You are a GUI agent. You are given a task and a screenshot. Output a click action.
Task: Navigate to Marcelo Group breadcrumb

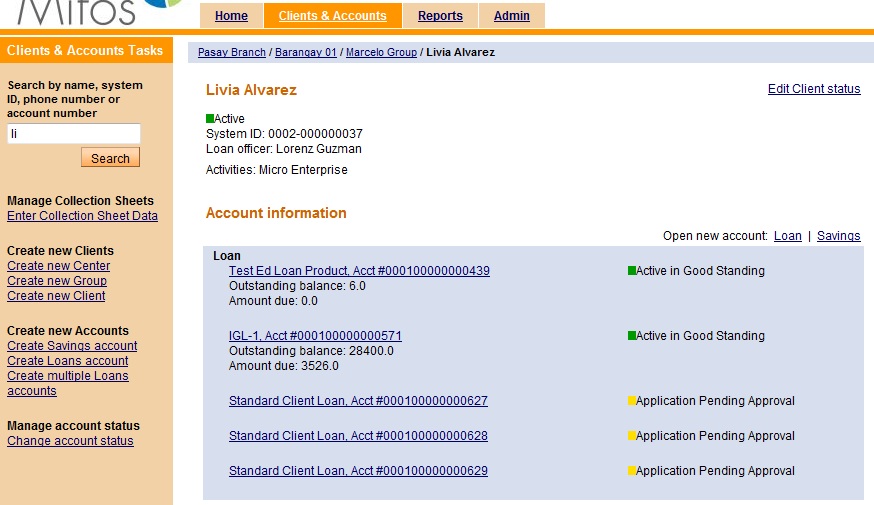point(381,52)
